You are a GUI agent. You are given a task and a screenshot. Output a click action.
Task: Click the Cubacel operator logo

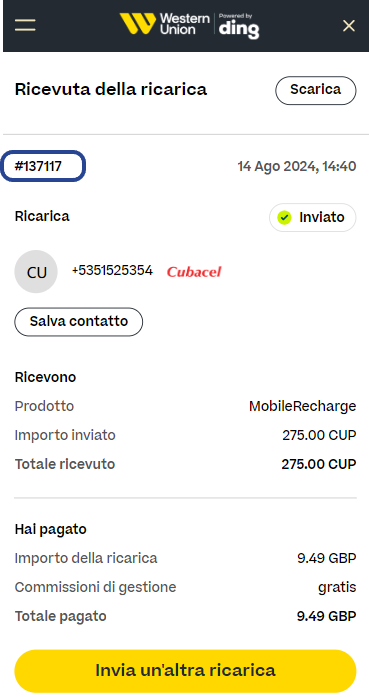[194, 272]
